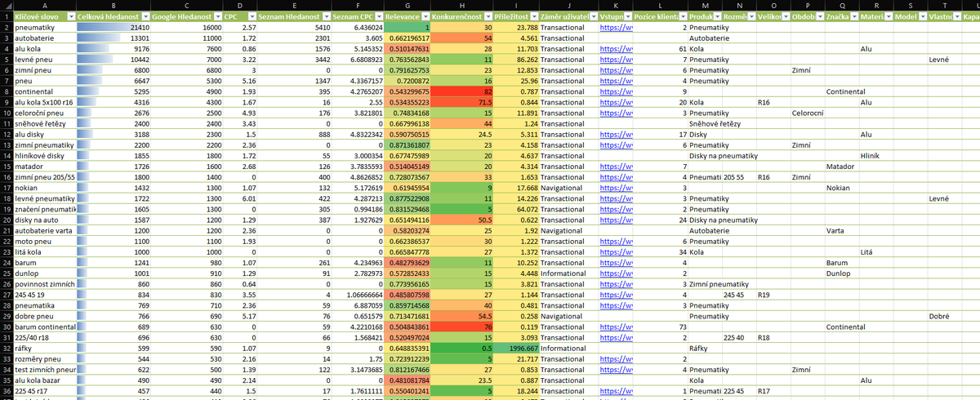Screen dimensions: 980x400
Task: Select row 32 header number
Action: click(x=6, y=348)
